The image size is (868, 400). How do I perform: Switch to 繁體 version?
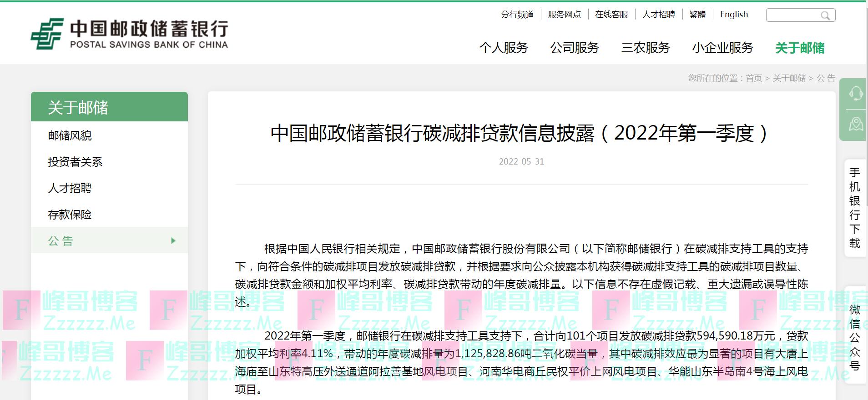coord(697,15)
